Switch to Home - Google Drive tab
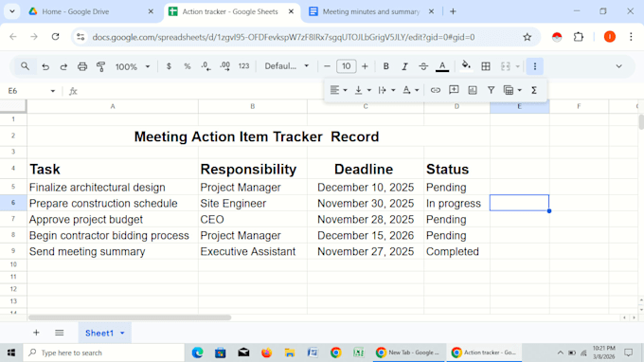The width and height of the screenshot is (644, 362). [x=91, y=11]
